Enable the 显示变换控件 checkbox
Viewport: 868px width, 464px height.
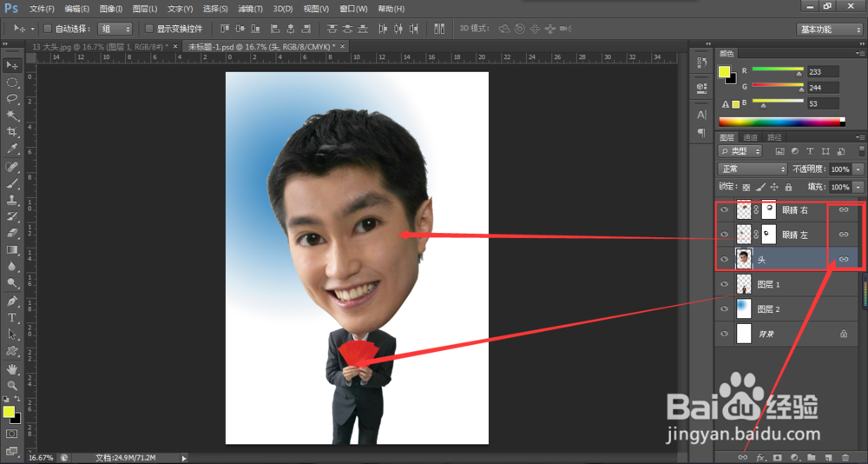pyautogui.click(x=149, y=29)
